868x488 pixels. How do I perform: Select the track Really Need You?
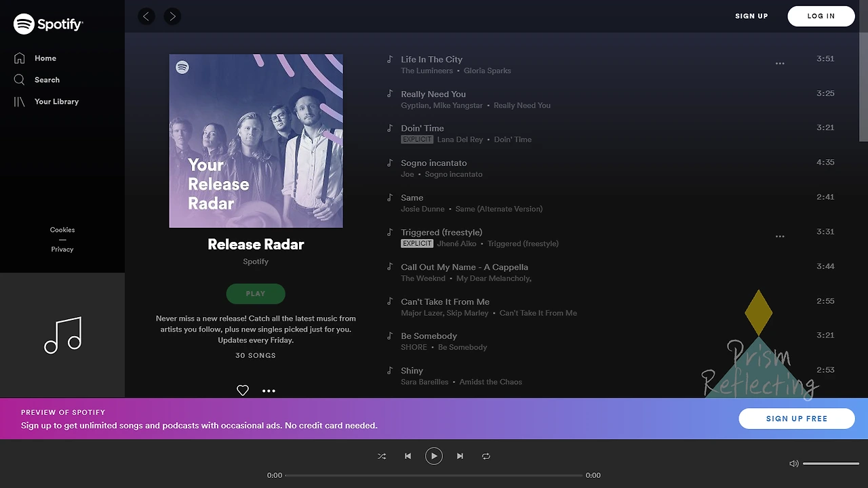tap(433, 94)
